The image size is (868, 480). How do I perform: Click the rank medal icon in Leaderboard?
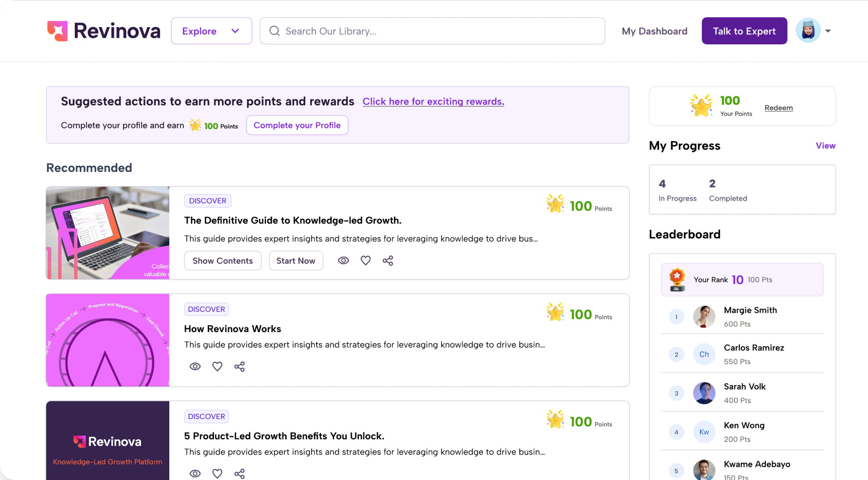pyautogui.click(x=677, y=280)
